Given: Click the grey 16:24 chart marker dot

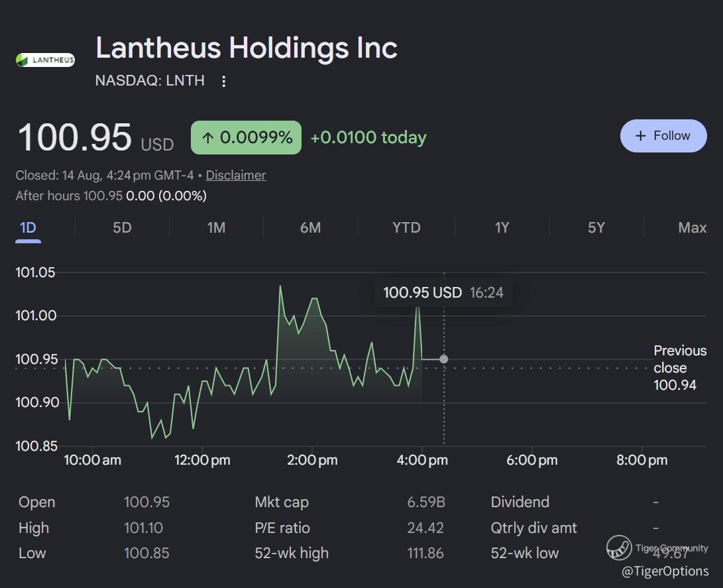Looking at the screenshot, I should (x=443, y=359).
